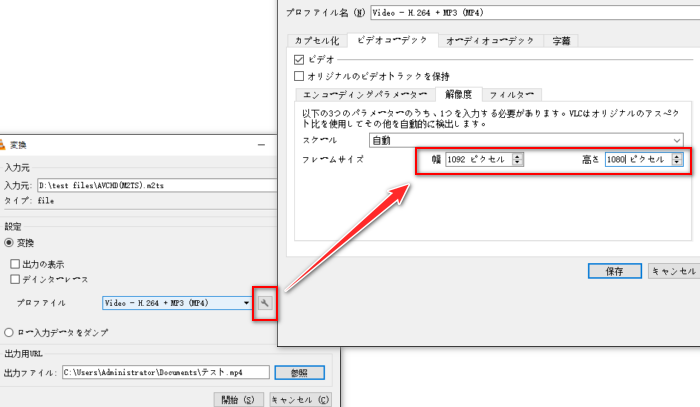Increase 幅 pixel value with up arrow
Image resolution: width=700 pixels, height=407 pixels.
click(x=517, y=156)
